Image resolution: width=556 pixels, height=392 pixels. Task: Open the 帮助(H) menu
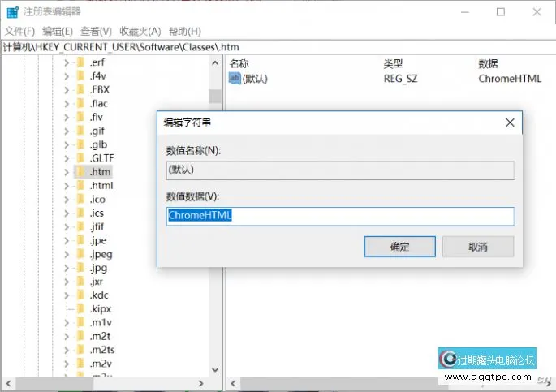(x=184, y=31)
